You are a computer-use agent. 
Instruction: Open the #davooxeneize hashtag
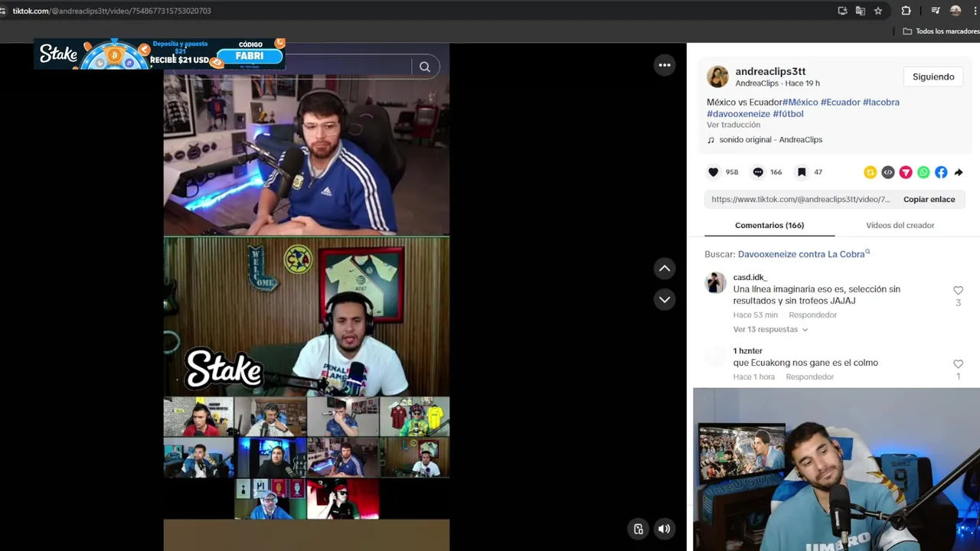pyautogui.click(x=738, y=114)
